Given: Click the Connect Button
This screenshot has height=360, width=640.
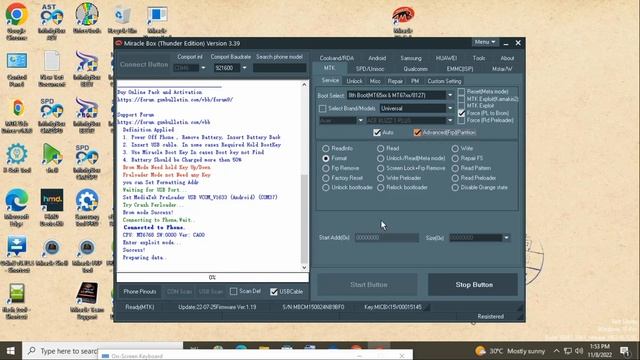Looking at the screenshot, I should pos(144,64).
